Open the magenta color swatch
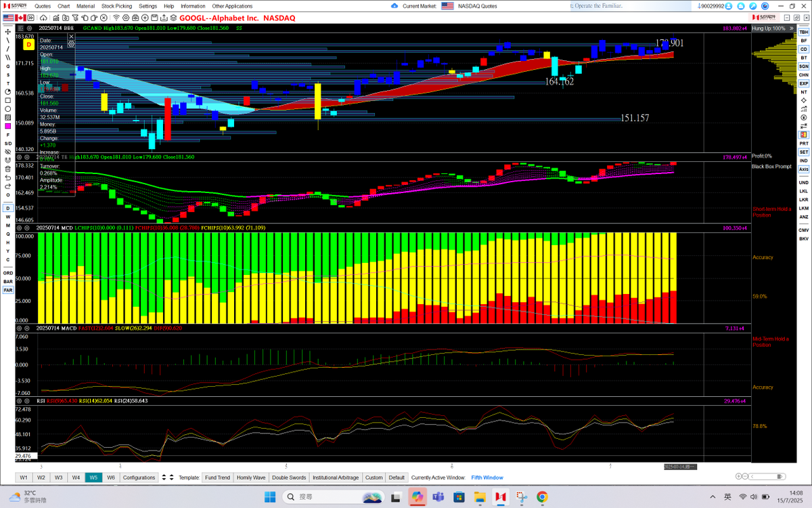This screenshot has width=812, height=508. click(7, 125)
